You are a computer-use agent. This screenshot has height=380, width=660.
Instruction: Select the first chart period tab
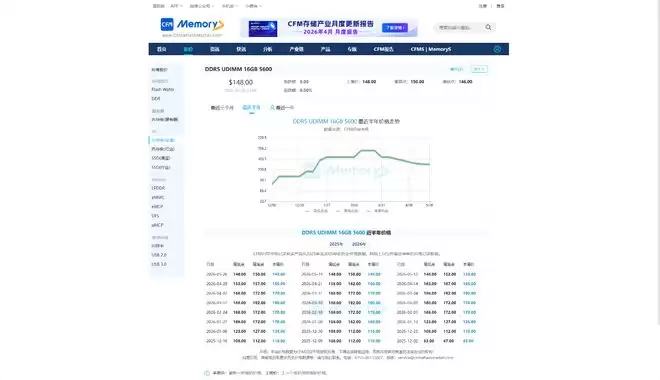coord(222,108)
